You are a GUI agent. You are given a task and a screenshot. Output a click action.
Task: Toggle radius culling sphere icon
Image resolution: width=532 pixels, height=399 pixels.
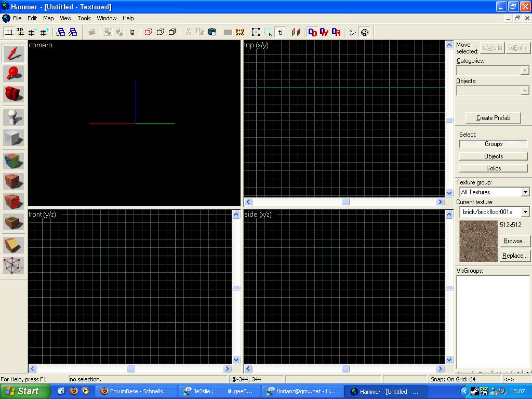[365, 32]
